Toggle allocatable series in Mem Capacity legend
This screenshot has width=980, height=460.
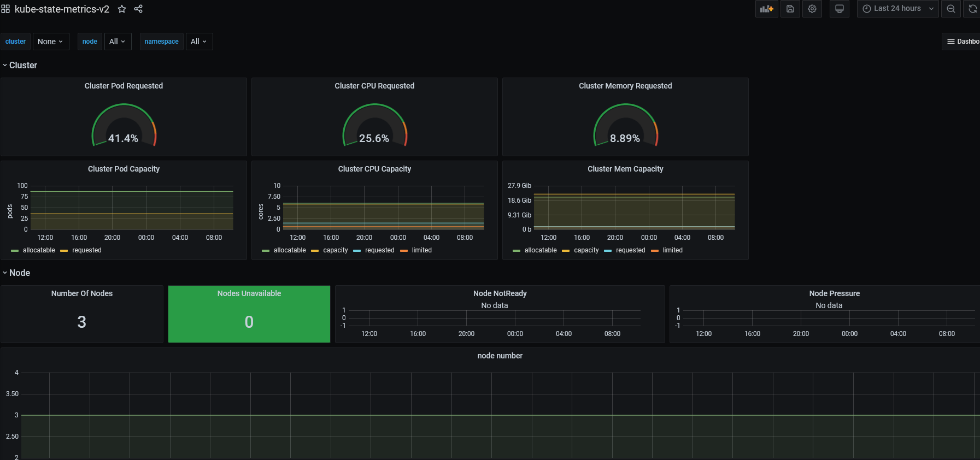[541, 250]
